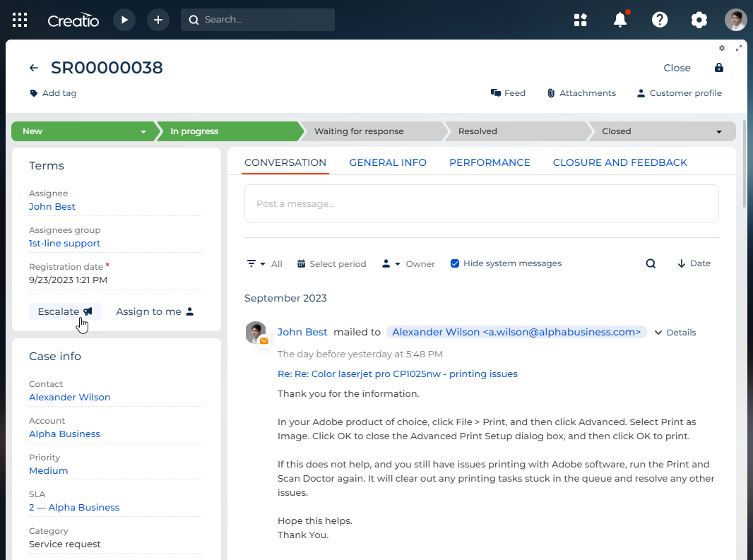Run process with the play button
The width and height of the screenshot is (753, 560).
pos(124,20)
